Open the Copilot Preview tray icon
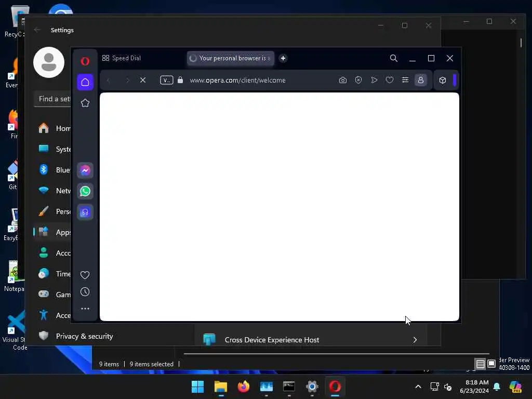 coord(516,387)
